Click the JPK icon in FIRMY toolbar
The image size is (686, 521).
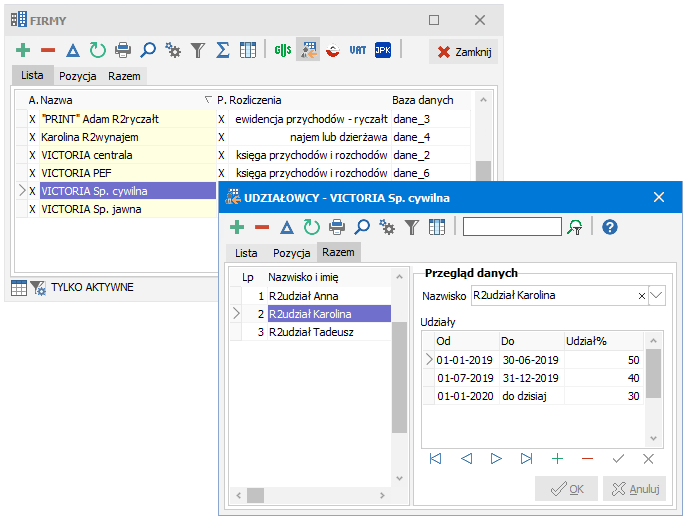(383, 50)
